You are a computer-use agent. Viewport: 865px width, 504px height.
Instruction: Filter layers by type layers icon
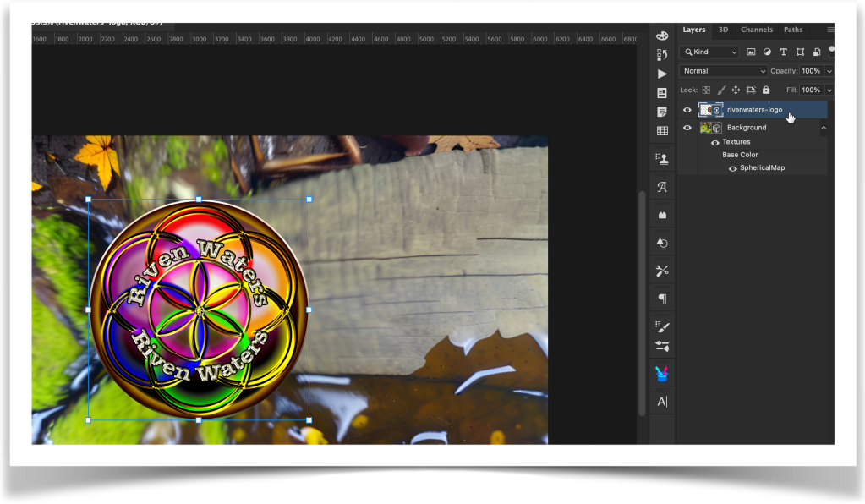pos(784,52)
